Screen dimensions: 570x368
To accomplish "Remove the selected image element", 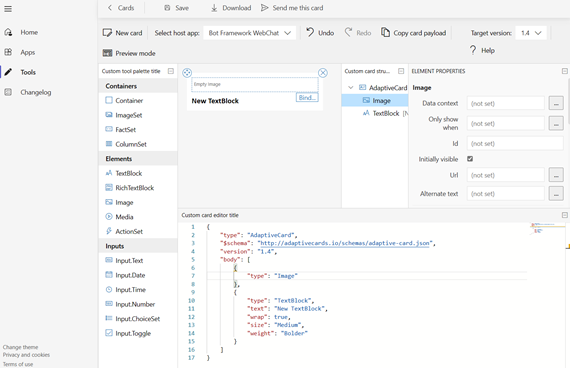I will coord(323,73).
